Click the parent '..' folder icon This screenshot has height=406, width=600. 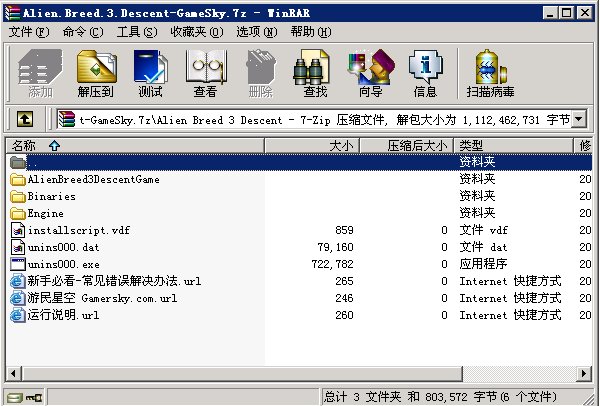18,163
